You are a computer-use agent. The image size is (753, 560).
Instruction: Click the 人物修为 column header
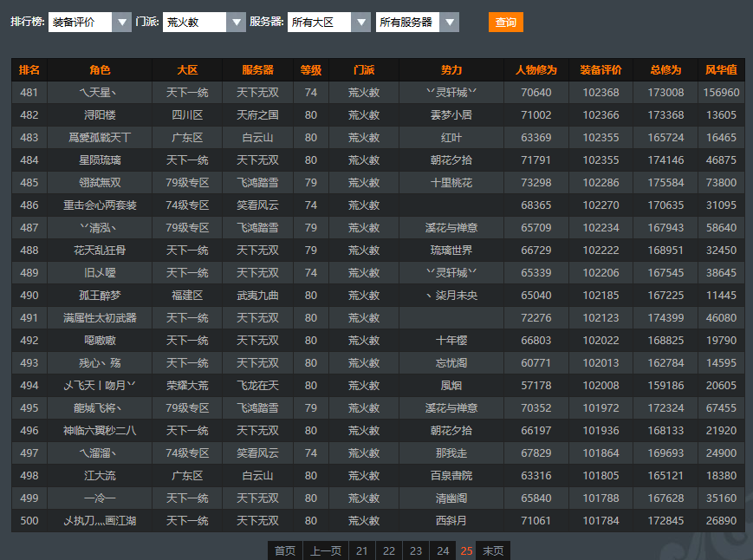pos(536,70)
